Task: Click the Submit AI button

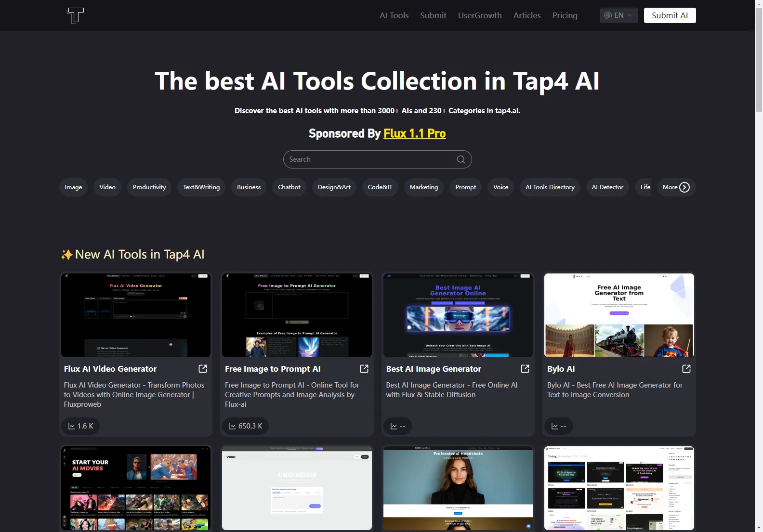Action: click(670, 15)
